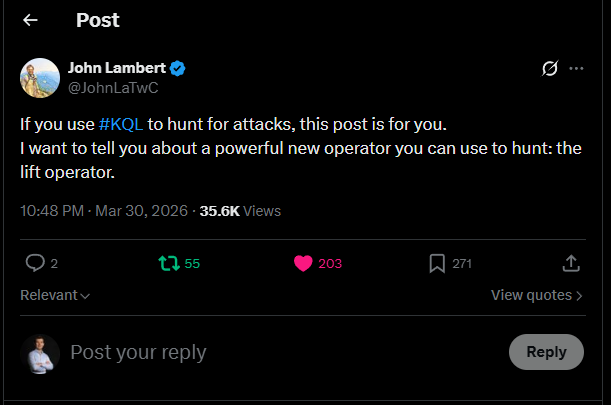This screenshot has width=611, height=405.
Task: Unlike the post via heart icon
Action: click(x=304, y=263)
